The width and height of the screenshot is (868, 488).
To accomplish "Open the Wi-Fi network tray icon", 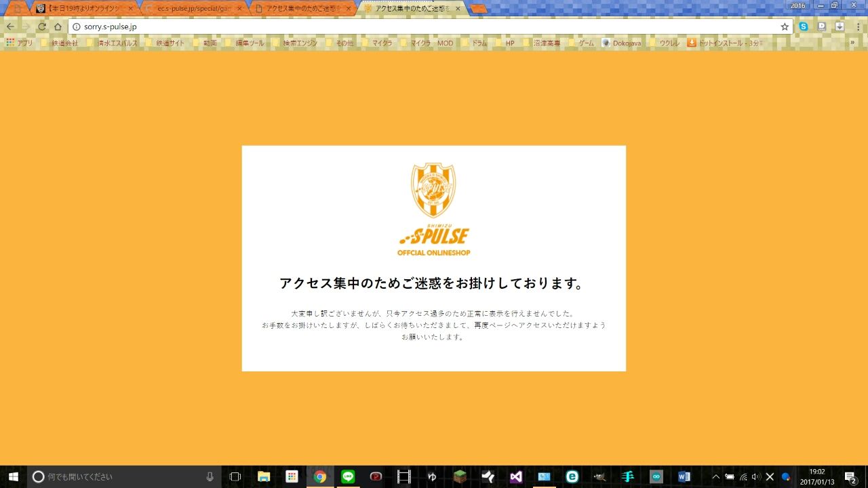I will click(x=743, y=476).
